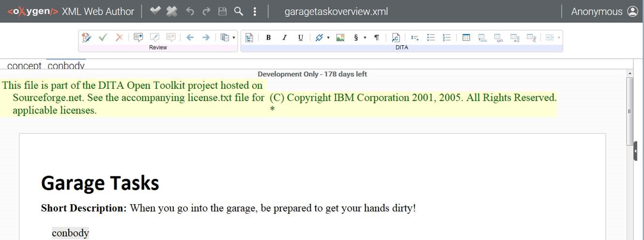Screen dimensions: 644x240
Task: Insert a paragraph with pilcrow icon
Action: pyautogui.click(x=376, y=37)
